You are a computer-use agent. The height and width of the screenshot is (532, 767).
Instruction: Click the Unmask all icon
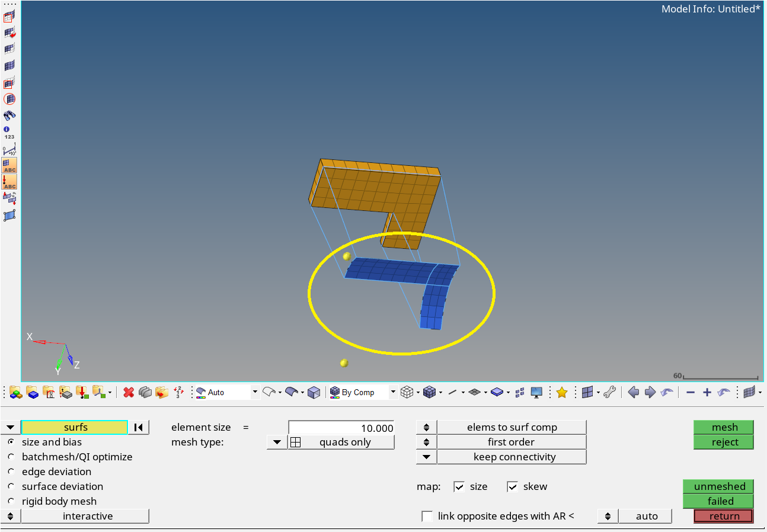9,66
